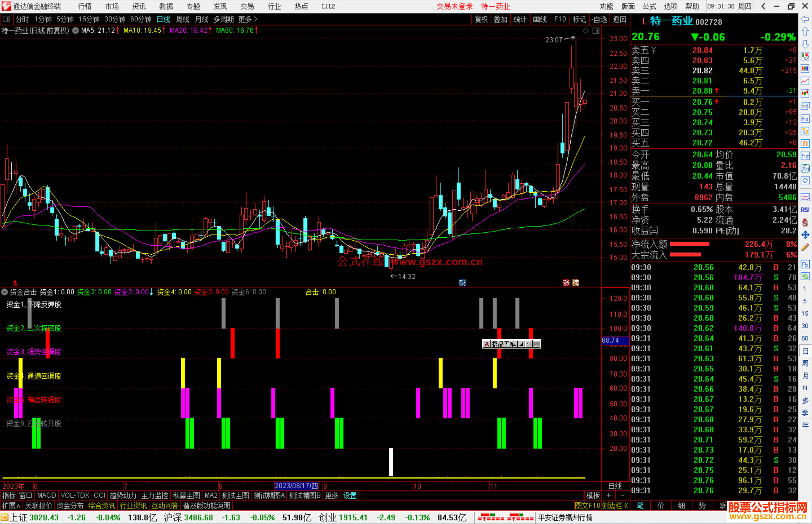Viewport: 812px width, 524px height.
Task: Click the red 净流入额 progress bar
Action: tap(689, 244)
